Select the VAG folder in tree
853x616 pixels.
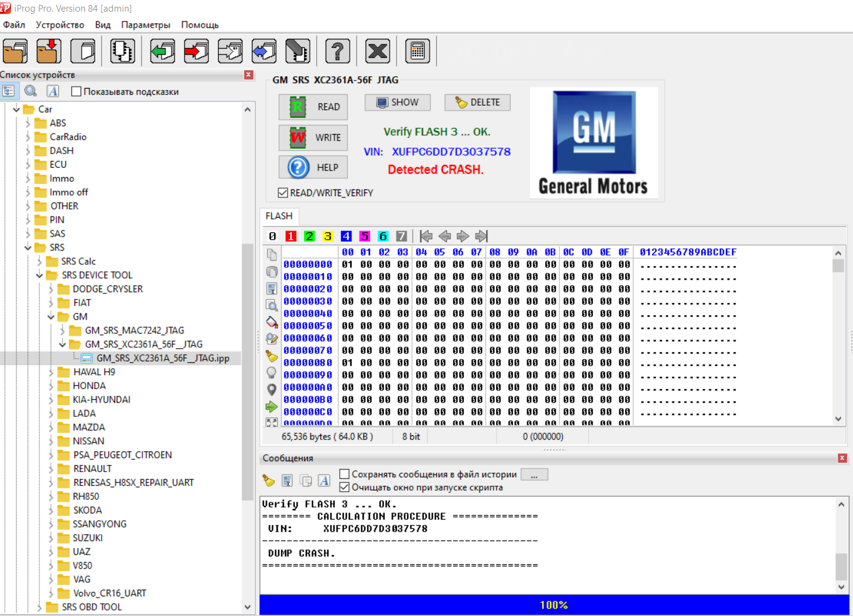pyautogui.click(x=82, y=579)
